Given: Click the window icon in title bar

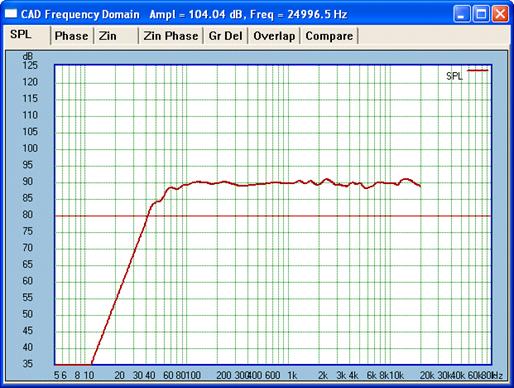Looking at the screenshot, I should (x=11, y=14).
